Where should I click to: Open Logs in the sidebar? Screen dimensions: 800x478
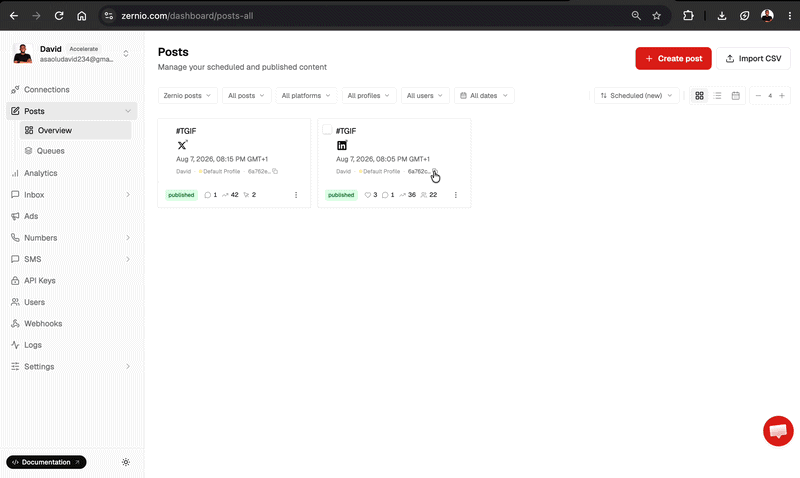click(x=72, y=345)
